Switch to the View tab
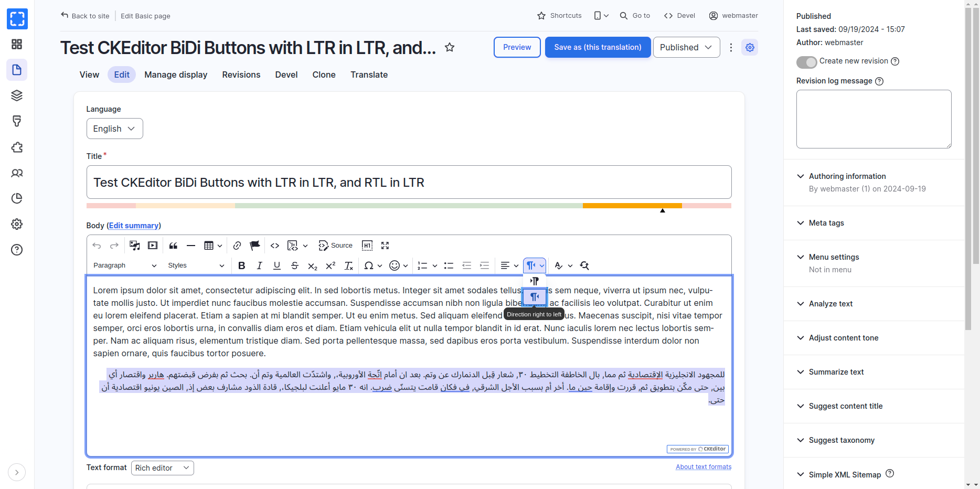This screenshot has height=489, width=980. point(89,75)
